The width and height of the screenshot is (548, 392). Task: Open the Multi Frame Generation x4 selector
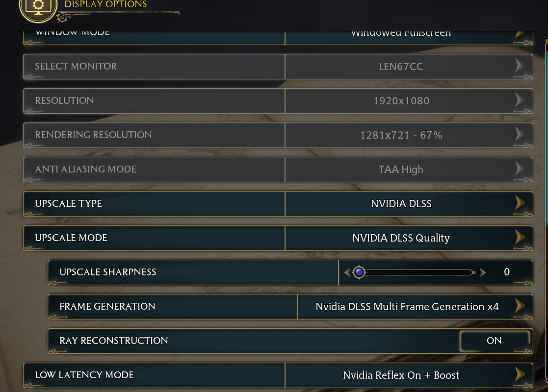pyautogui.click(x=407, y=307)
